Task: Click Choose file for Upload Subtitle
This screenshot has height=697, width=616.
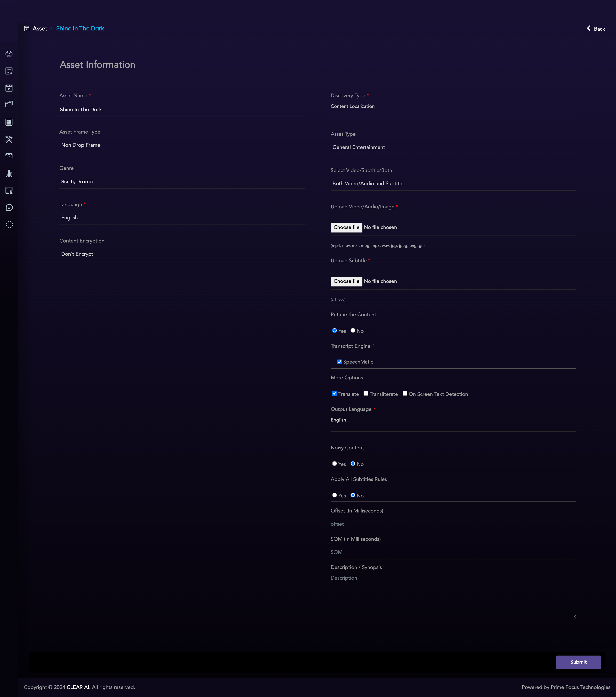Action: [346, 281]
